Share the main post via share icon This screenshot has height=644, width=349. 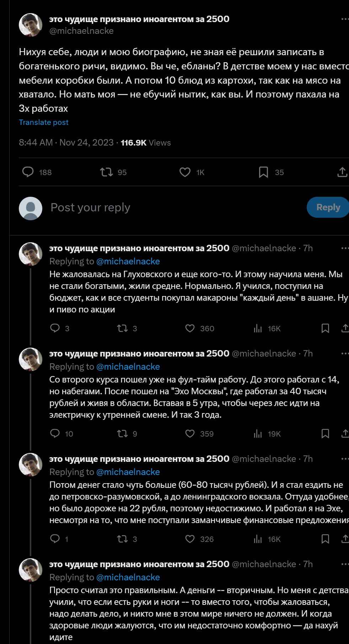(x=342, y=172)
